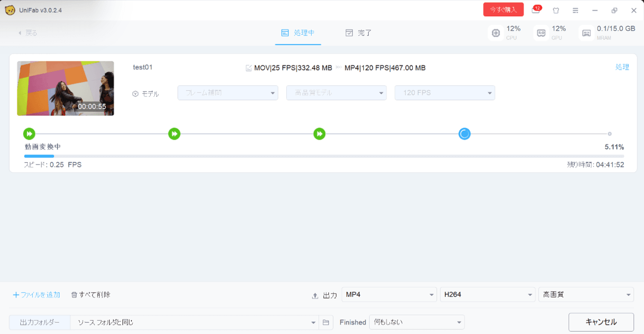The image size is (644, 334).
Task: Click the UniFab bear logo icon
Action: tap(9, 10)
